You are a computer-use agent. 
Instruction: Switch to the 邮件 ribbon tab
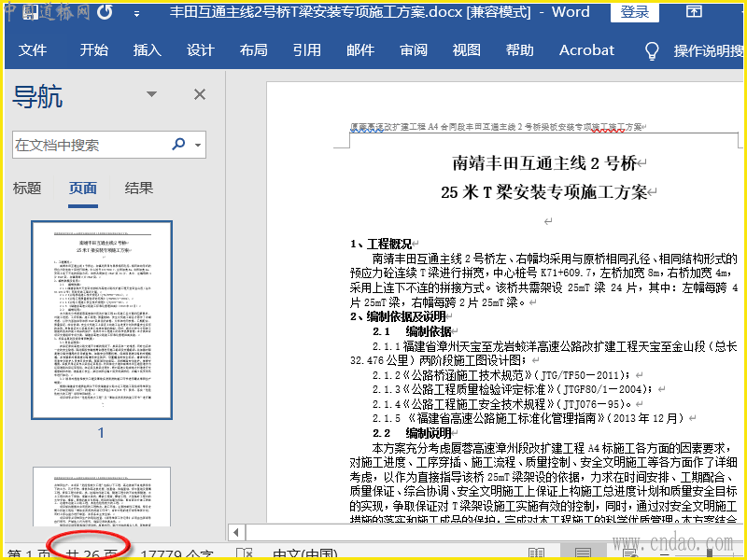pos(360,50)
